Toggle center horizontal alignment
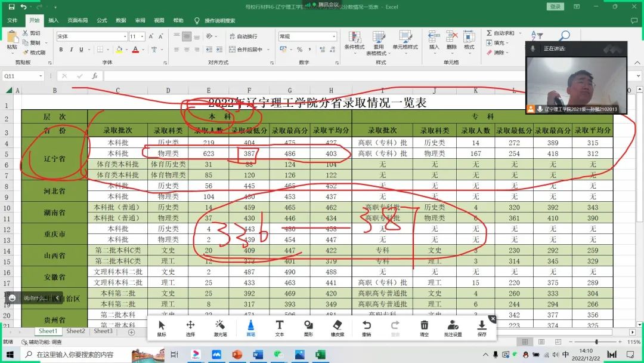644x363 pixels. [187, 50]
